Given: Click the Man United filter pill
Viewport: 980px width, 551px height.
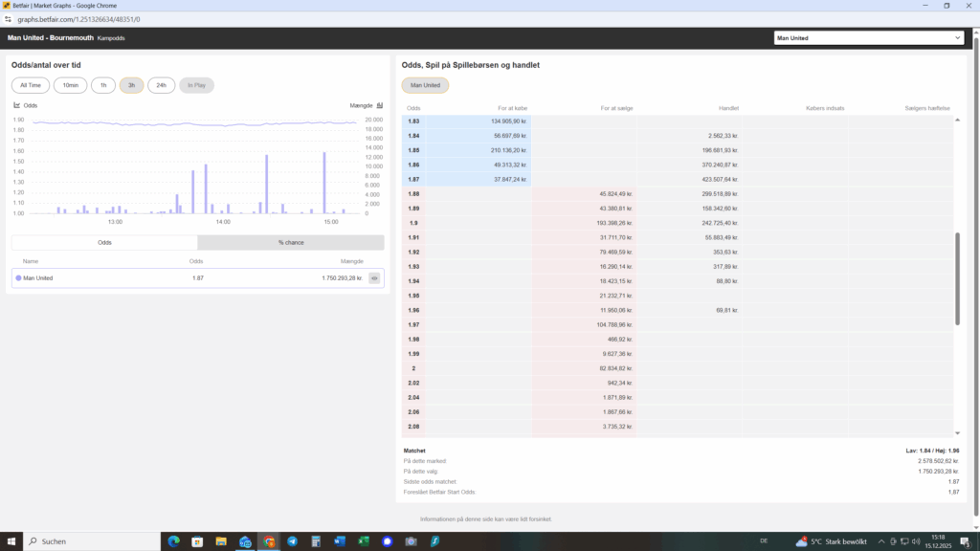Looking at the screenshot, I should click(425, 85).
